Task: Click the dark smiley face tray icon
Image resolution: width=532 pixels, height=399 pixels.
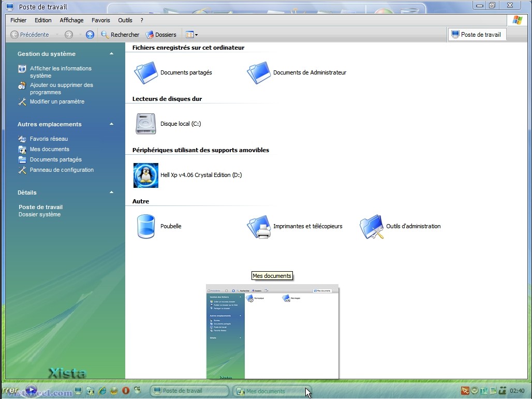Action: tap(502, 391)
